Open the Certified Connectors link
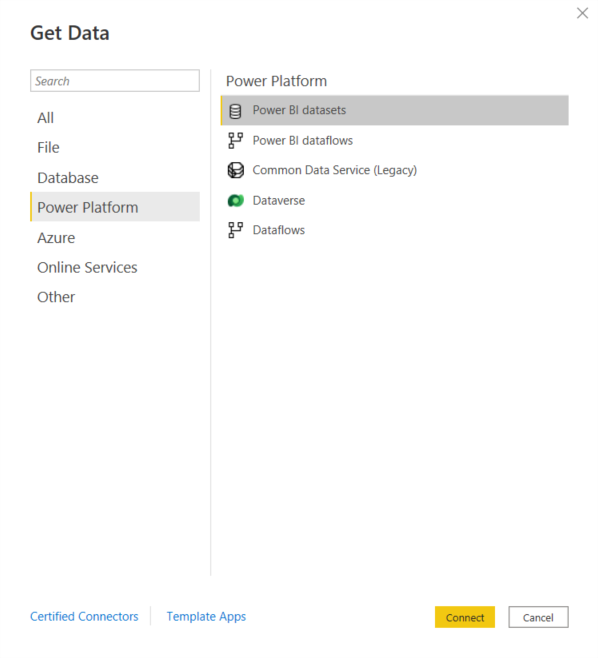 click(x=84, y=616)
